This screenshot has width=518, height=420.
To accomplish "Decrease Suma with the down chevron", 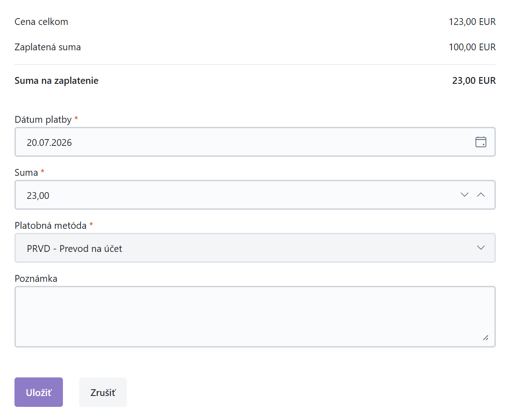I will [464, 195].
